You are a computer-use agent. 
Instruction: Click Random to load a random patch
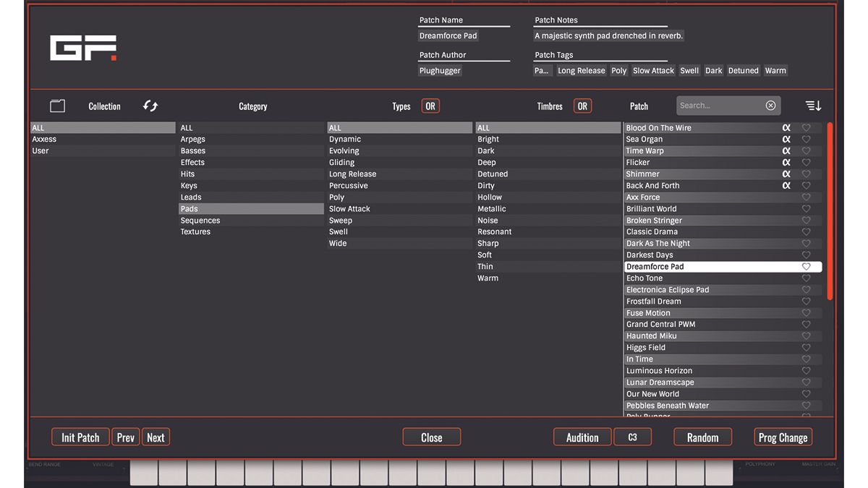702,437
